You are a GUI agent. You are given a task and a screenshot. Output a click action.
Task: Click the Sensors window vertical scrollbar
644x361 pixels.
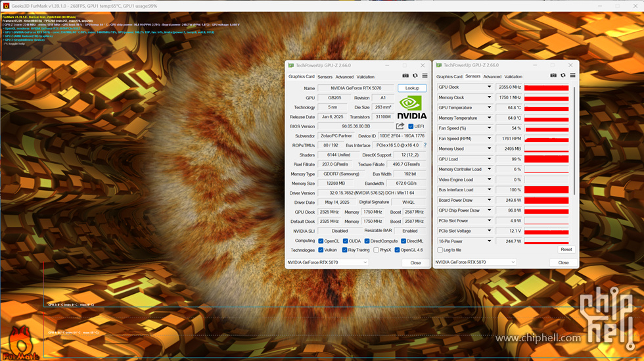574,141
